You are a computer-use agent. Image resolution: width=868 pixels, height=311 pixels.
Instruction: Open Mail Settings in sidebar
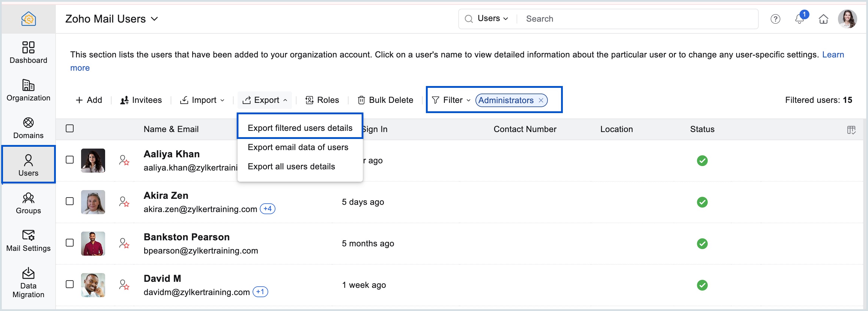[x=28, y=241]
